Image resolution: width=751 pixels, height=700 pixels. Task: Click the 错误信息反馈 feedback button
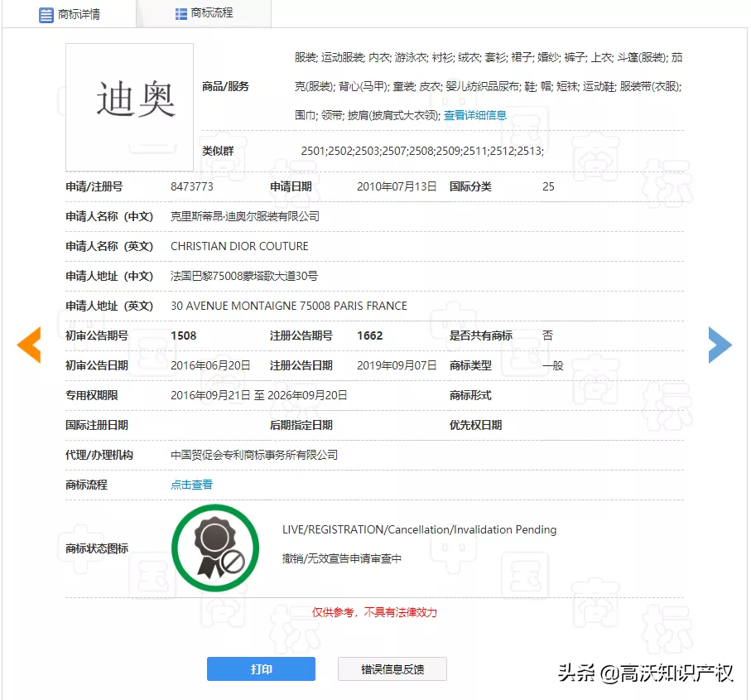tap(392, 669)
